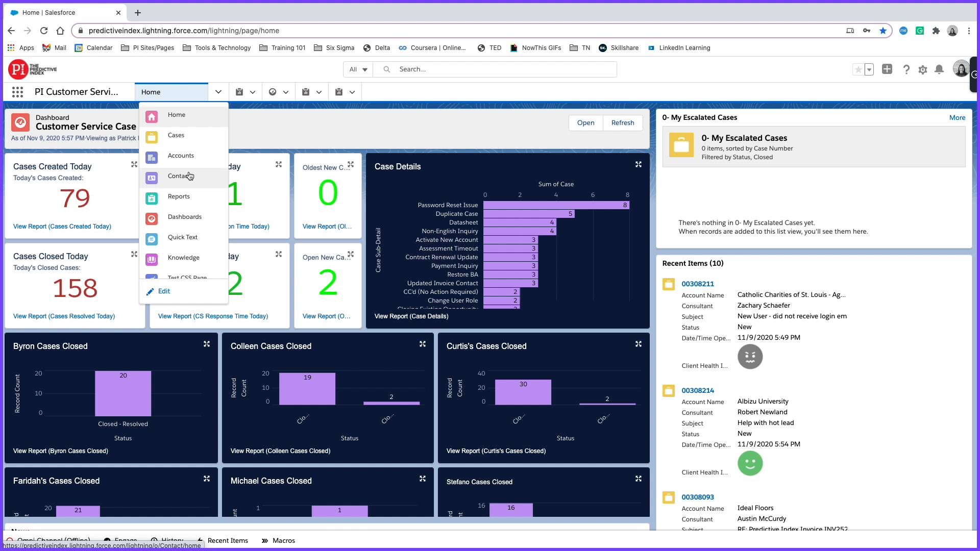Click the Open dashboard button
980x551 pixels.
(586, 123)
